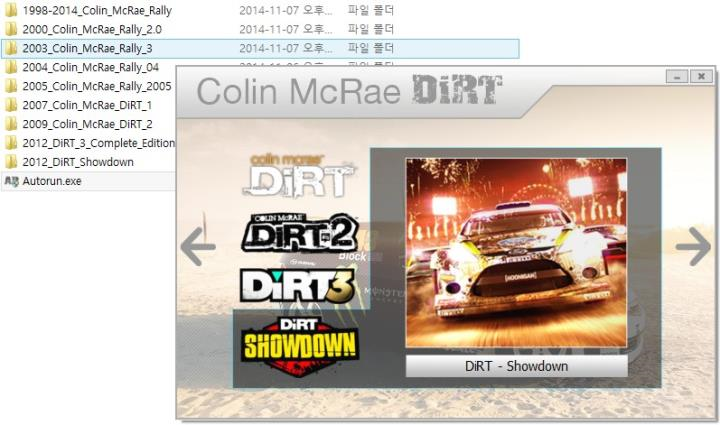Pick the DiRT 3 logo

(297, 285)
